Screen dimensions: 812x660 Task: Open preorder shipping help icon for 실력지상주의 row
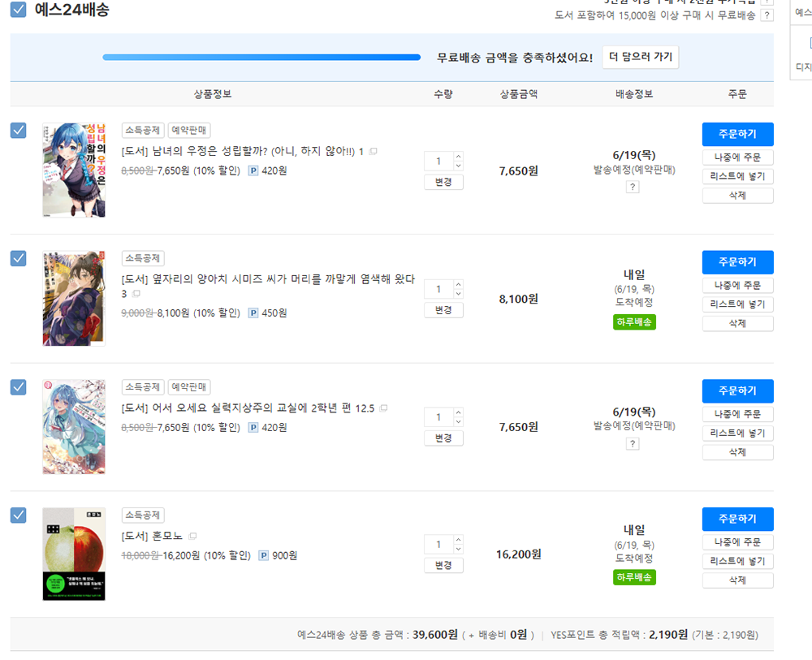[633, 443]
